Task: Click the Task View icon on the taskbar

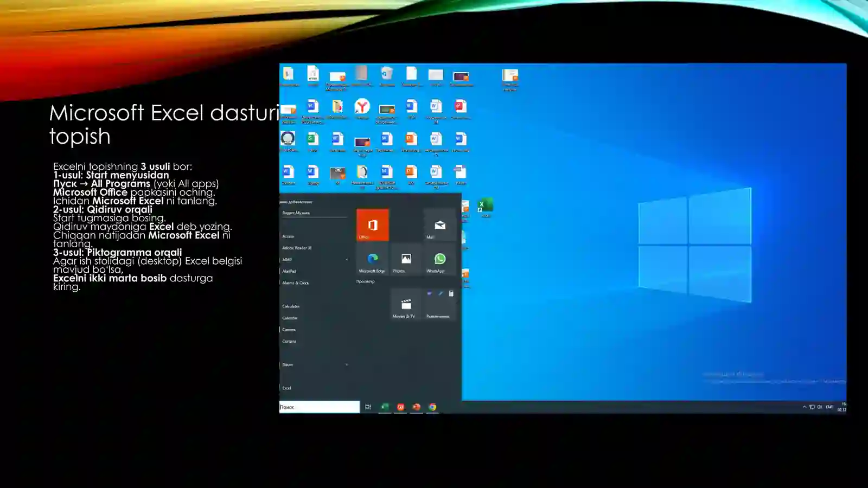Action: [x=368, y=407]
